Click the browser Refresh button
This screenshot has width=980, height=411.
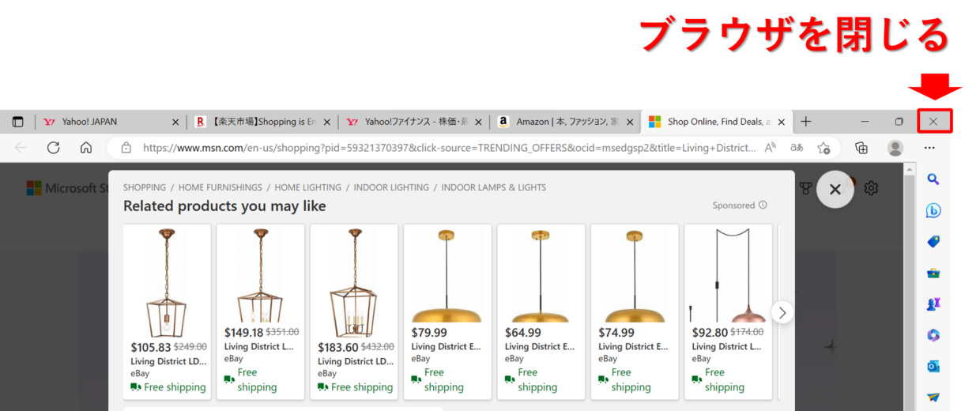tap(54, 148)
